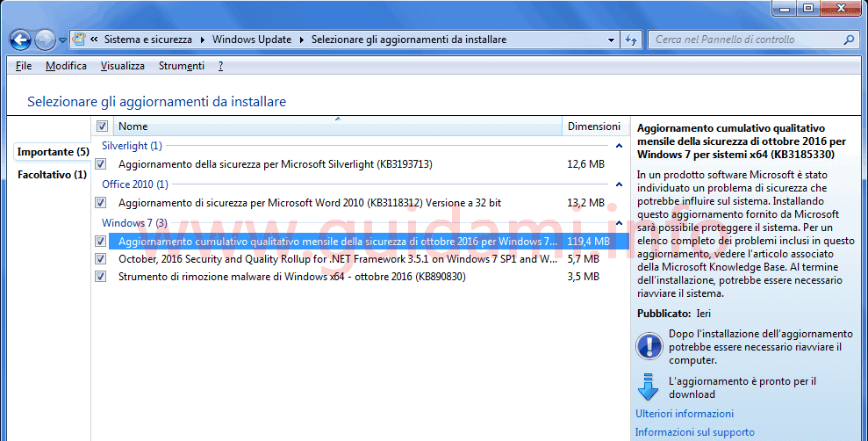
Task: Open the Ulteriori informazioni link
Action: click(685, 414)
